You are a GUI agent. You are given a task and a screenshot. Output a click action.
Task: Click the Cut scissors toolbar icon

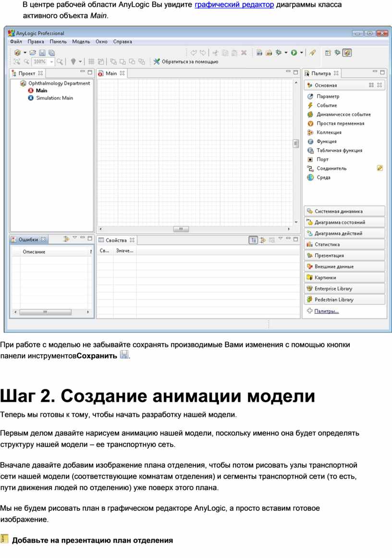click(215, 53)
